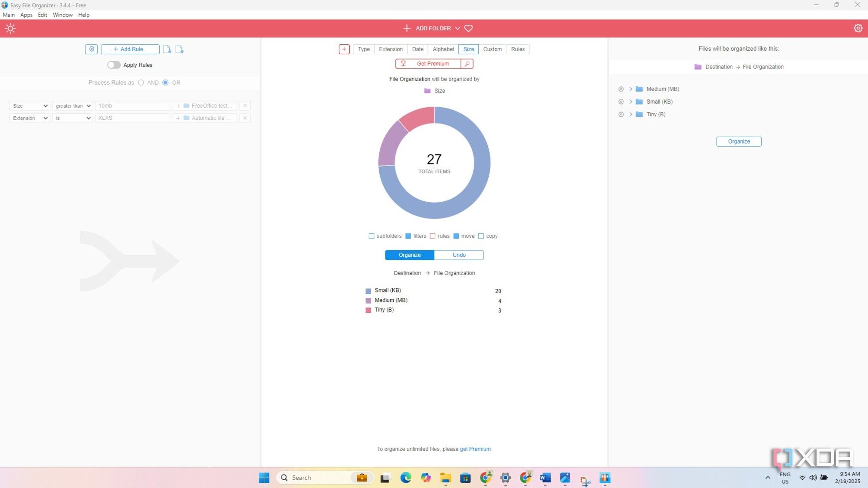Image resolution: width=868 pixels, height=488 pixels.
Task: Open the 'greater than' condition dropdown
Action: [72, 106]
